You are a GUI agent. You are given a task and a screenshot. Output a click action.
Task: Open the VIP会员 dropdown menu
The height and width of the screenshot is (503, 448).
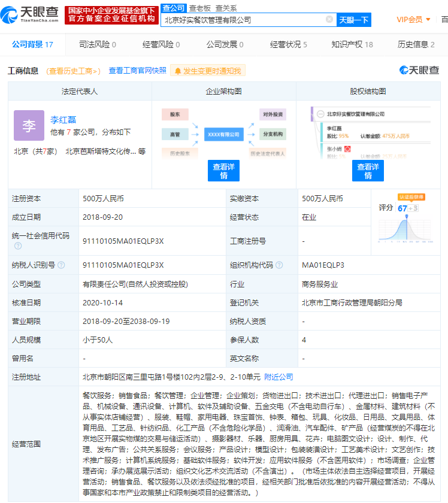[x=413, y=20]
